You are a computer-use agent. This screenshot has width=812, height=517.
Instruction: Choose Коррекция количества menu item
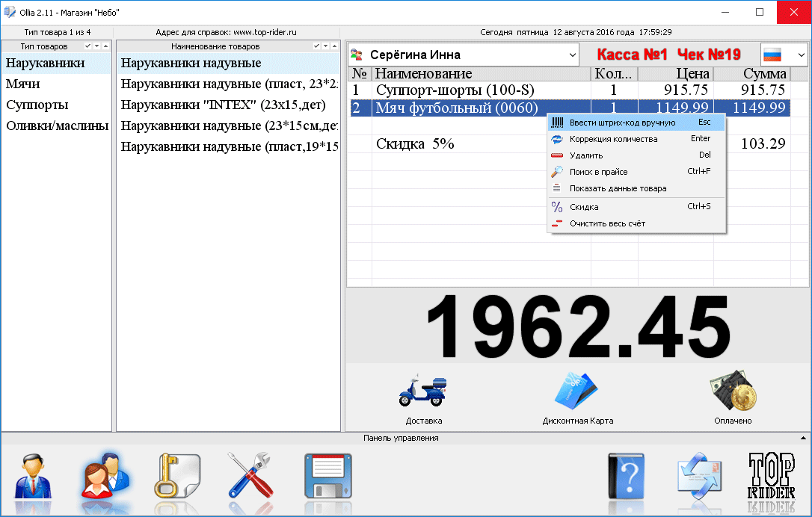tap(637, 139)
